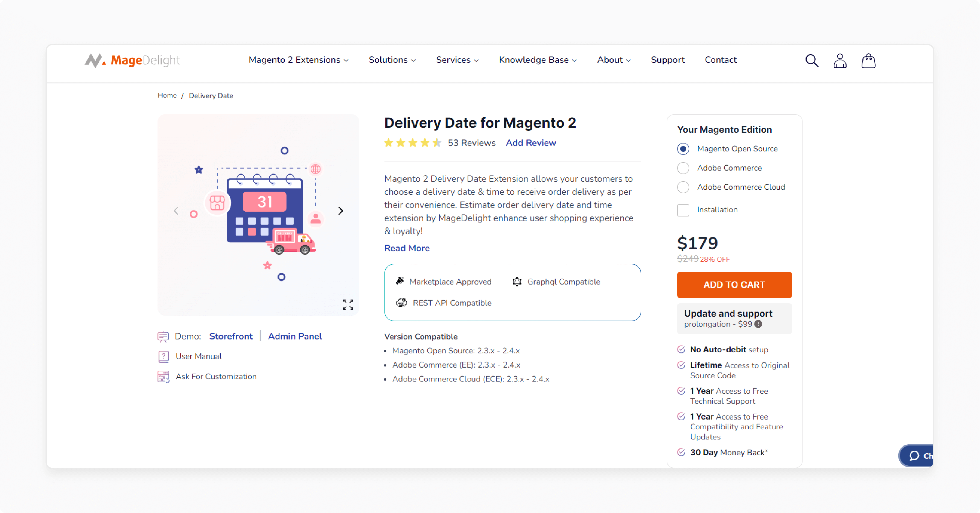Enable the Installation checkbox

(x=683, y=210)
